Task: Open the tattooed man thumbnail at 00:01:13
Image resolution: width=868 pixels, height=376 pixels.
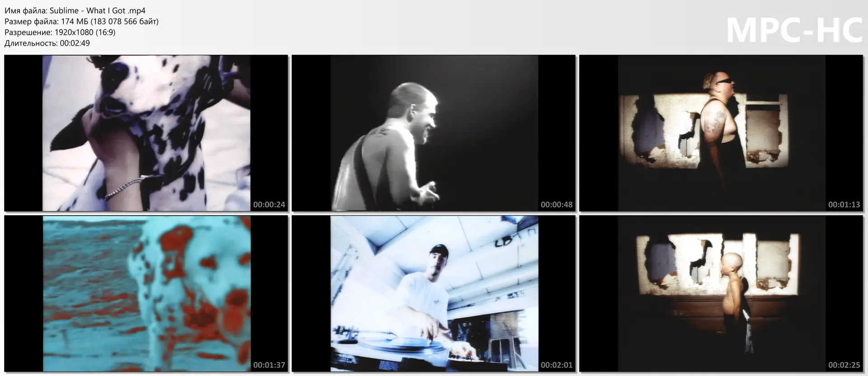Action: [x=721, y=133]
